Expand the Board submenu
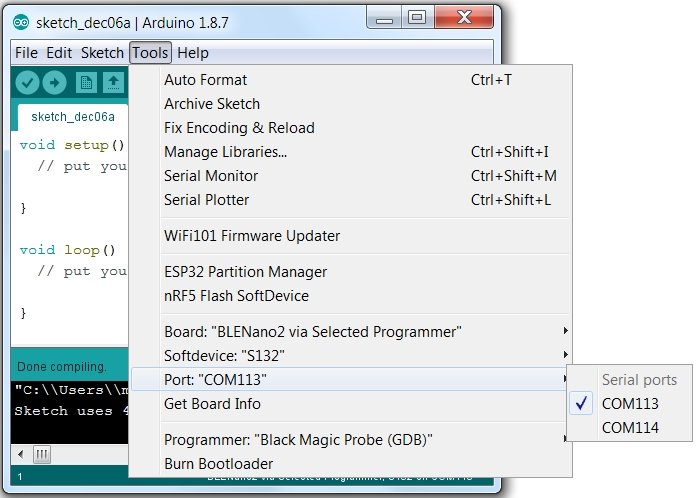696x498 pixels. click(x=351, y=332)
